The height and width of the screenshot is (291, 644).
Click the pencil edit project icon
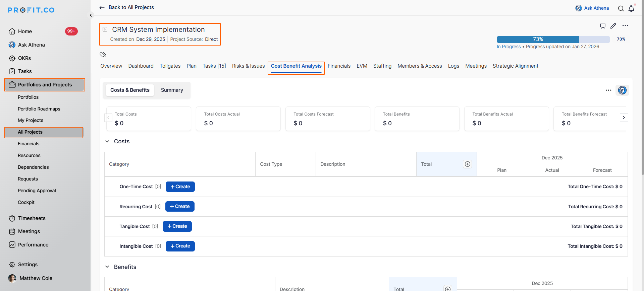613,26
